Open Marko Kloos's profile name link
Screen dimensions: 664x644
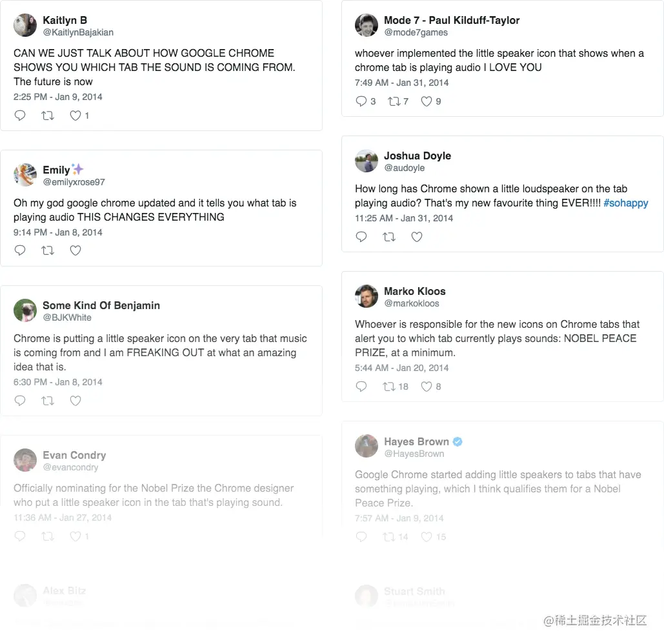[x=414, y=291]
